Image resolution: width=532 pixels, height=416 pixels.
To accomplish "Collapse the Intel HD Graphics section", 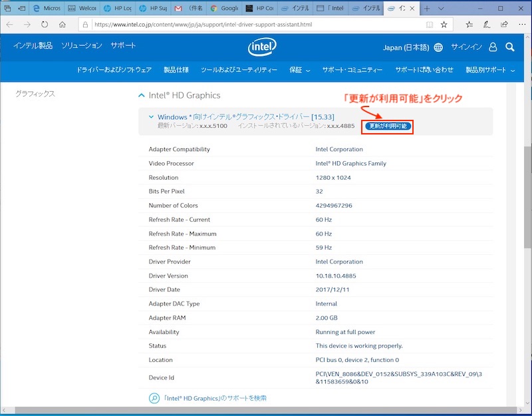I will point(142,95).
